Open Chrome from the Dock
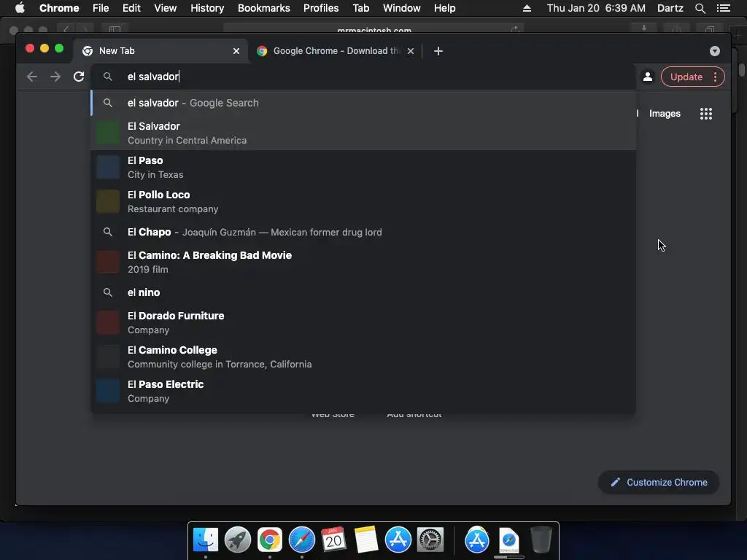Viewport: 747px width, 560px height. (270, 540)
